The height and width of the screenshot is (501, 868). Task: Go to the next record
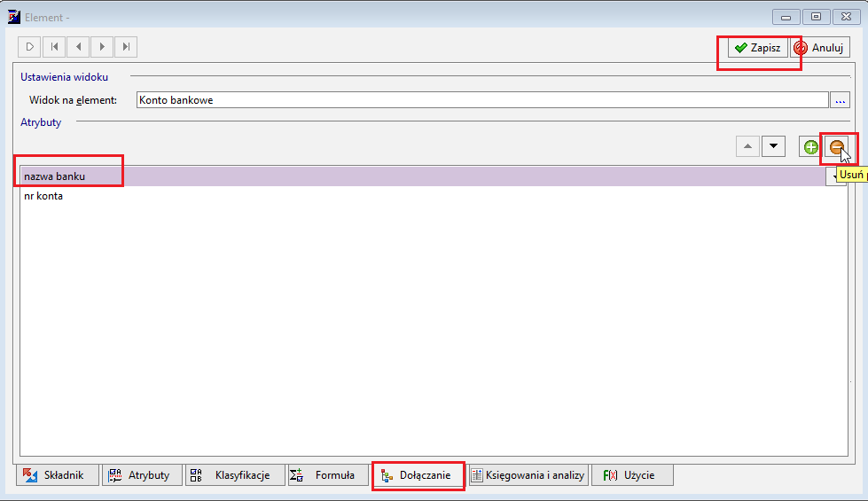[x=102, y=47]
